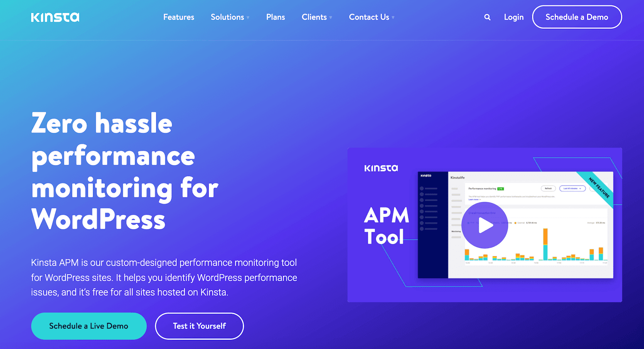Image resolution: width=644 pixels, height=349 pixels.
Task: Click the "Kinsta APM is our custom-designed" paragraph
Action: [x=164, y=277]
